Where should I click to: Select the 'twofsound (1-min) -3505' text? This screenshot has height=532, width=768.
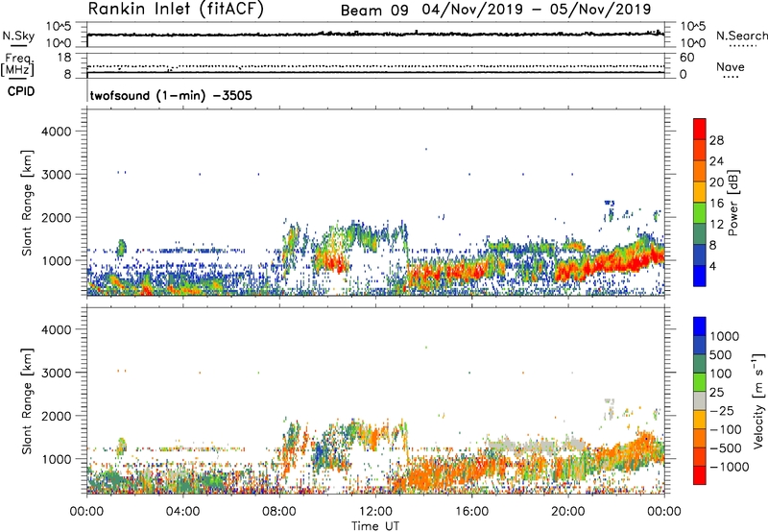click(171, 95)
